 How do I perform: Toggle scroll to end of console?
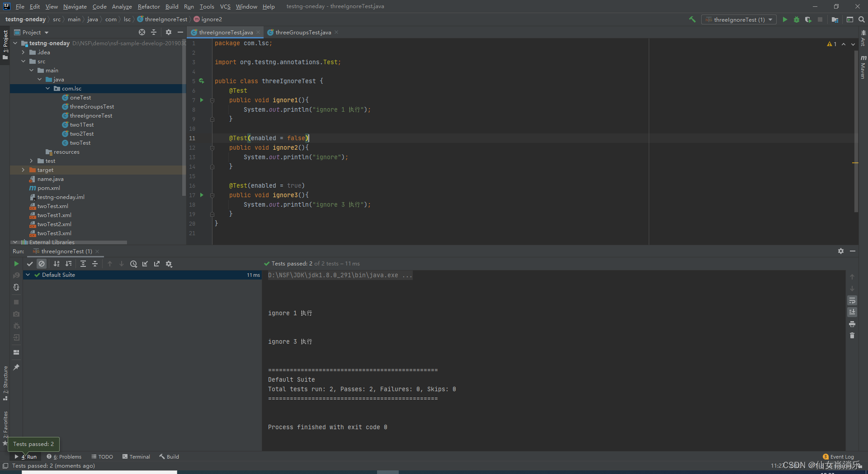point(852,312)
